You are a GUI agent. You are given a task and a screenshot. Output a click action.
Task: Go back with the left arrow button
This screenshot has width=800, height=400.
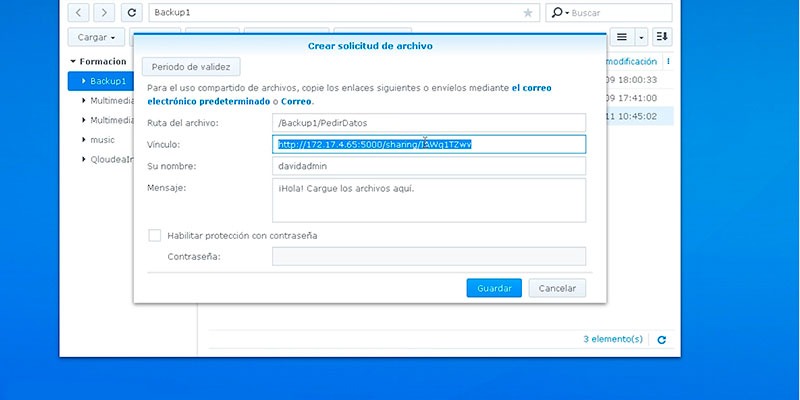[78, 13]
